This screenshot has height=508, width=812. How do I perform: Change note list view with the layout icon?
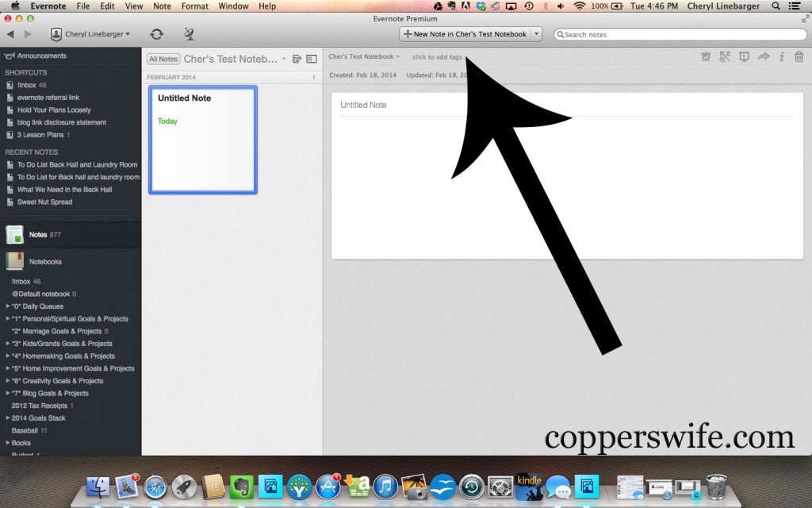311,59
